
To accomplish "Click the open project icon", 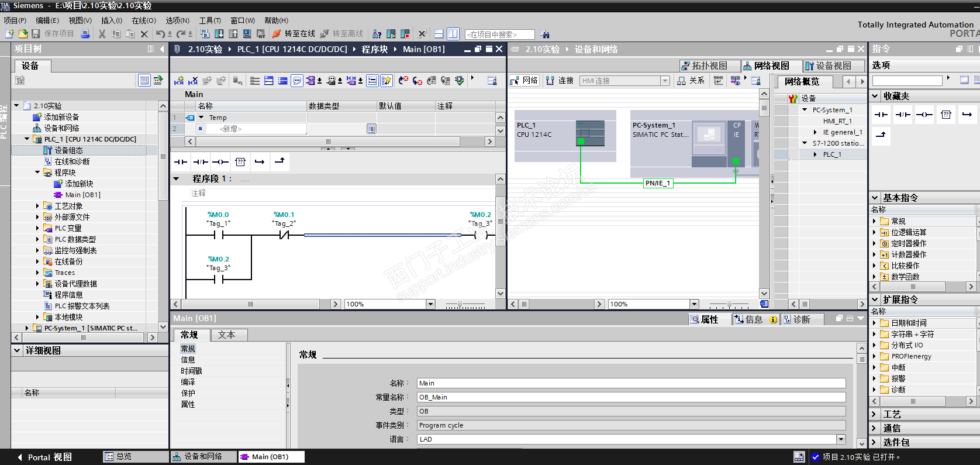I will pos(23,34).
